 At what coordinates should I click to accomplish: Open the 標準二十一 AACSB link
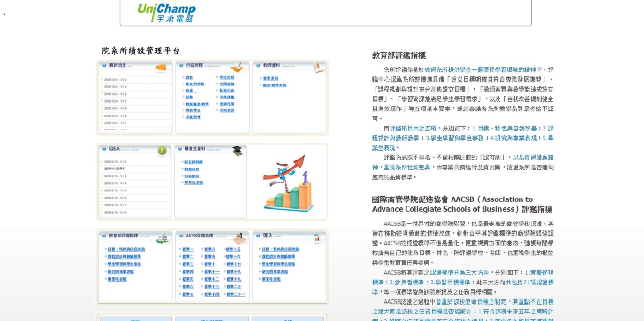235,294
